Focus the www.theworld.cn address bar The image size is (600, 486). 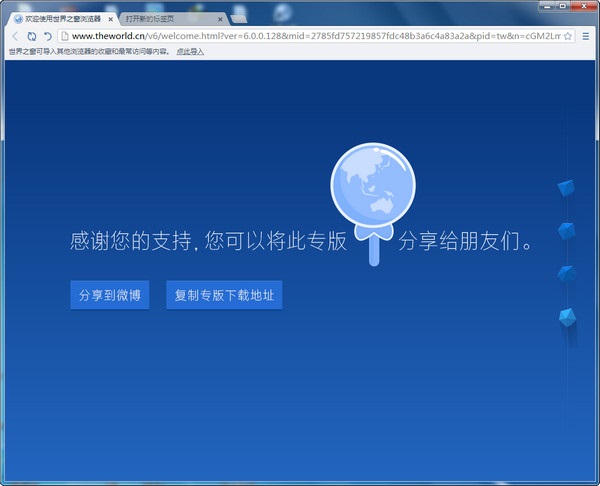click(x=316, y=36)
